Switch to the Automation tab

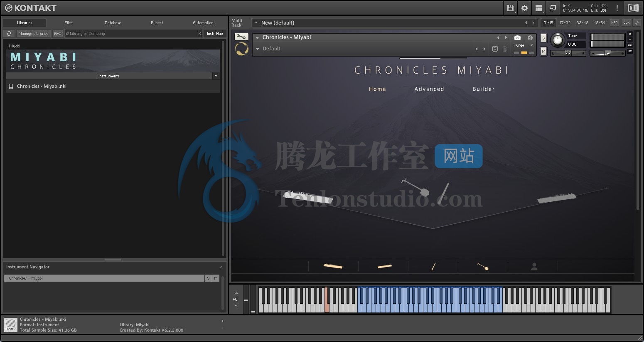coord(203,23)
